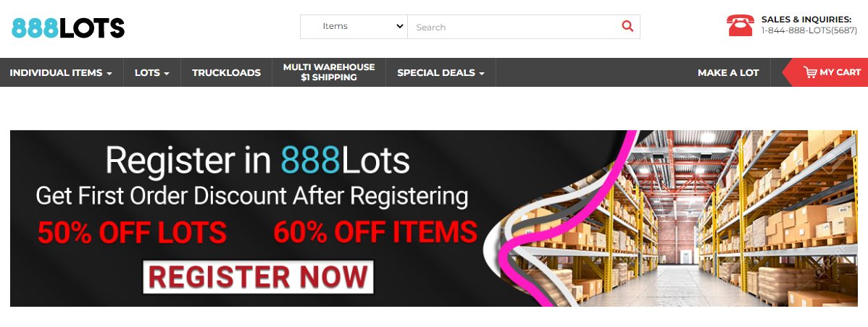Image resolution: width=868 pixels, height=327 pixels.
Task: Open the Items category dropdown
Action: coord(354,27)
